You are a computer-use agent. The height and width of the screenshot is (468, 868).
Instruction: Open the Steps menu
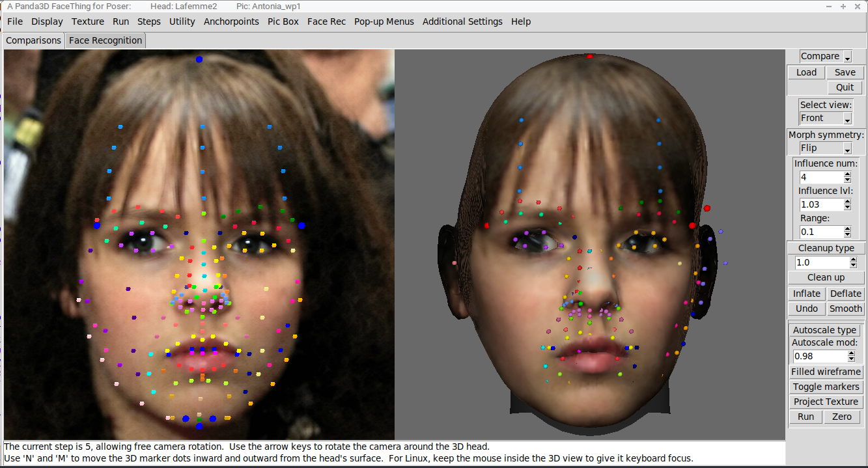(149, 21)
